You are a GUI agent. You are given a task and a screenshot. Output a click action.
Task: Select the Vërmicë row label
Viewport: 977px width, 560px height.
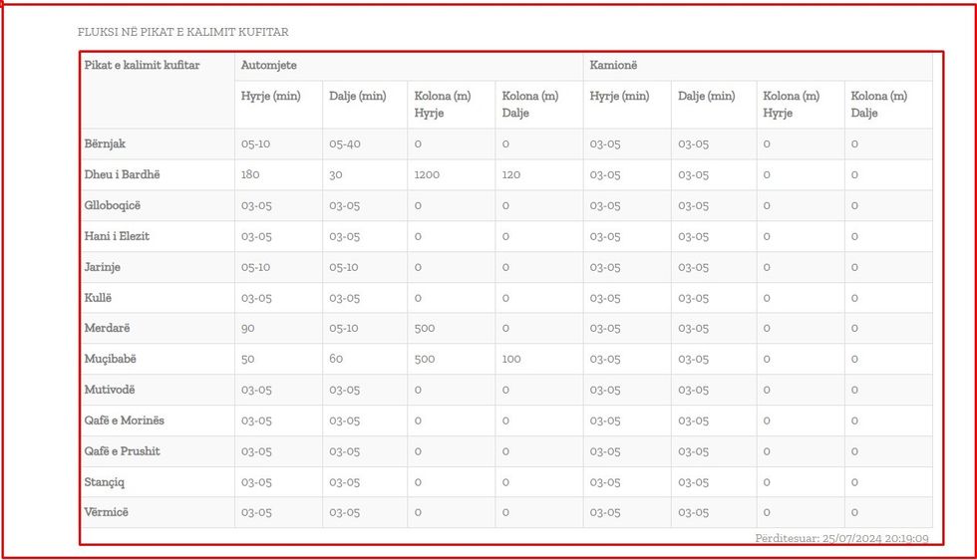[x=107, y=512]
